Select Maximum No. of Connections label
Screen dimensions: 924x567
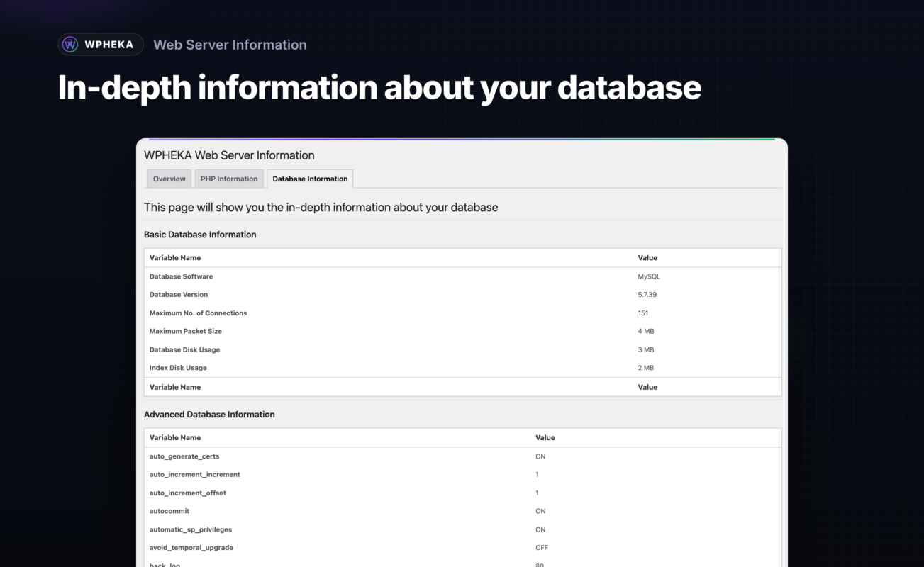pos(198,313)
